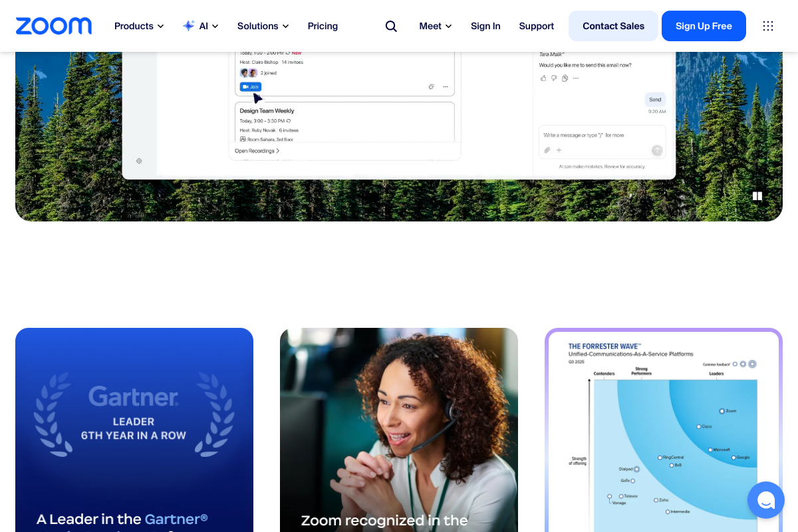Click the Sign Up Free button
Viewport: 798px width, 532px height.
pyautogui.click(x=704, y=26)
